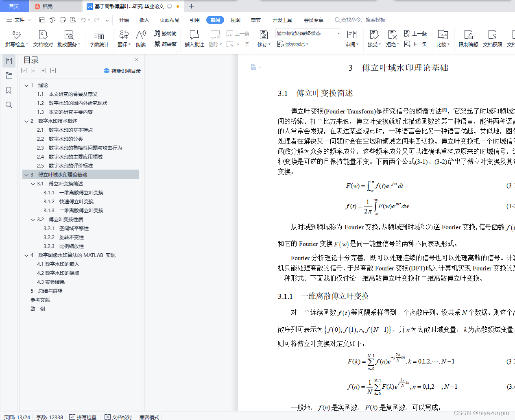Open the 文件 menu dropdown arrow

(x=29, y=20)
